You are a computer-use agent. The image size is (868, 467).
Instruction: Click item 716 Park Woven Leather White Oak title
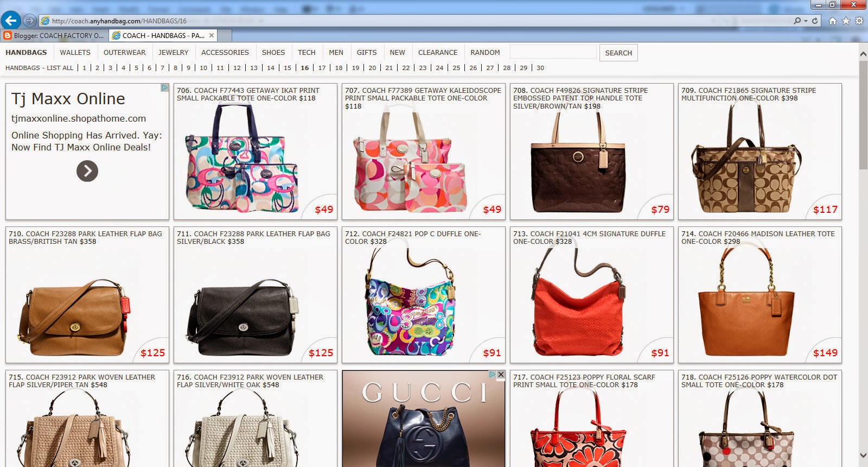tap(250, 381)
